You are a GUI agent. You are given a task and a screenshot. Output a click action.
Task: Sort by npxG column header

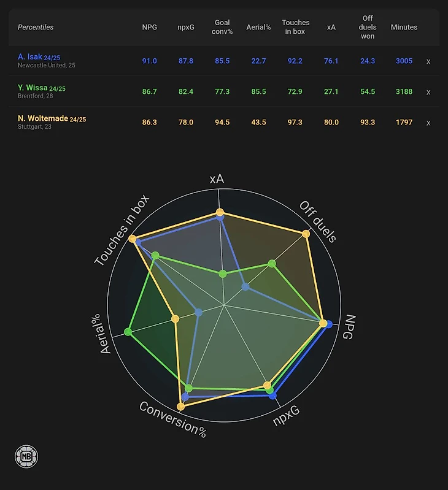[186, 27]
